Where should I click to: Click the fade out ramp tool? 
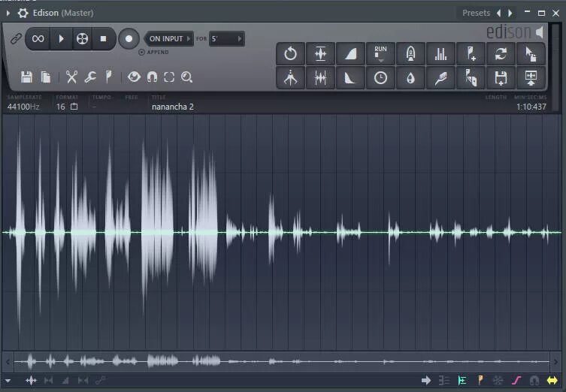click(x=350, y=77)
